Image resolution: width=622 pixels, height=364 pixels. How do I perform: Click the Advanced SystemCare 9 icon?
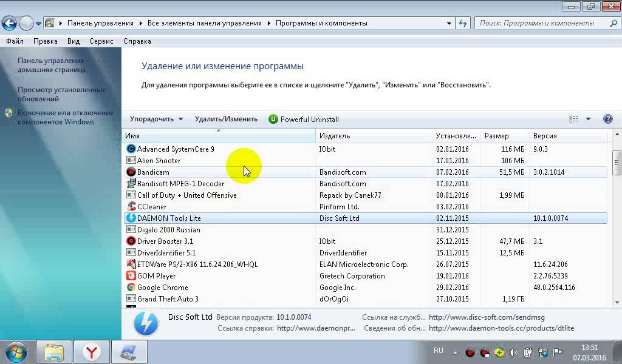tap(131, 149)
